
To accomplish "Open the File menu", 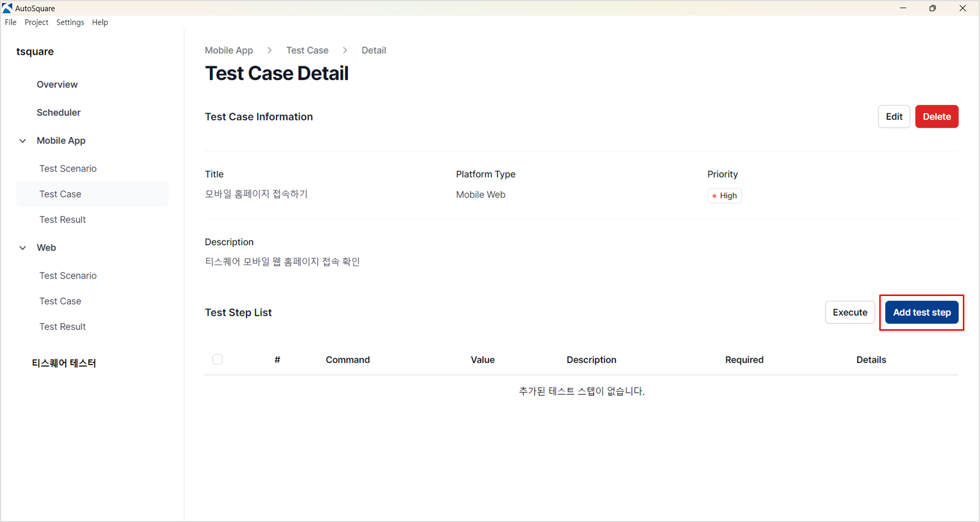I will tap(10, 23).
